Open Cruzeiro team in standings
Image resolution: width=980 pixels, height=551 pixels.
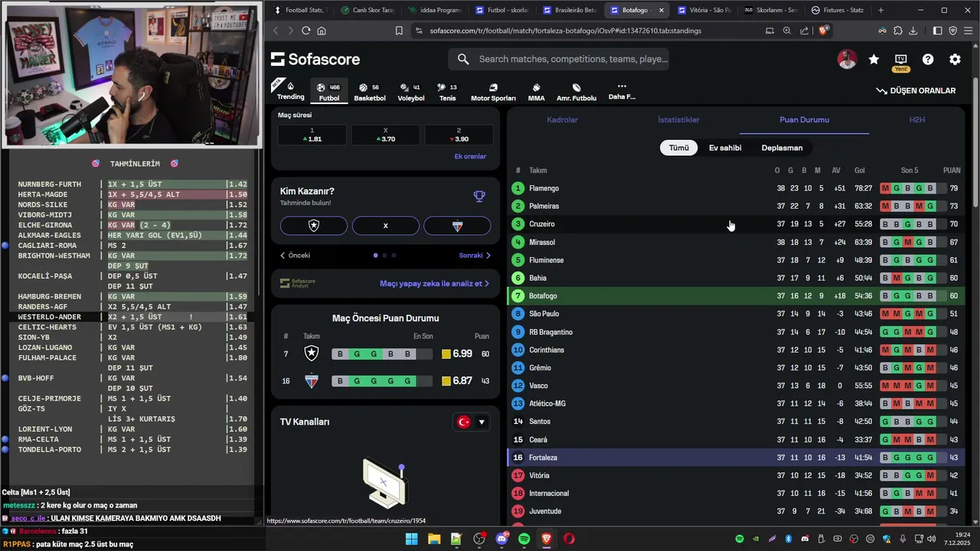pos(542,224)
